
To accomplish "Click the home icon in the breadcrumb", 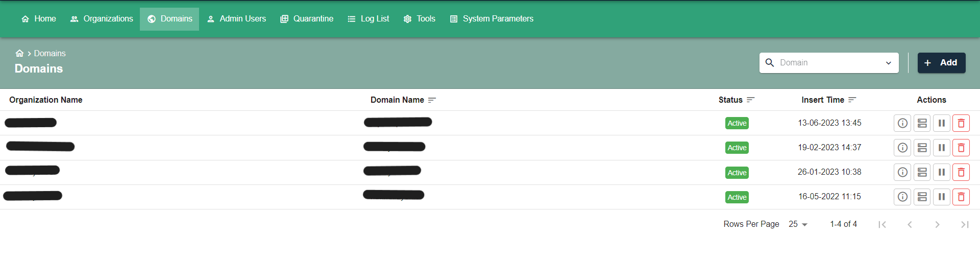I will [19, 53].
